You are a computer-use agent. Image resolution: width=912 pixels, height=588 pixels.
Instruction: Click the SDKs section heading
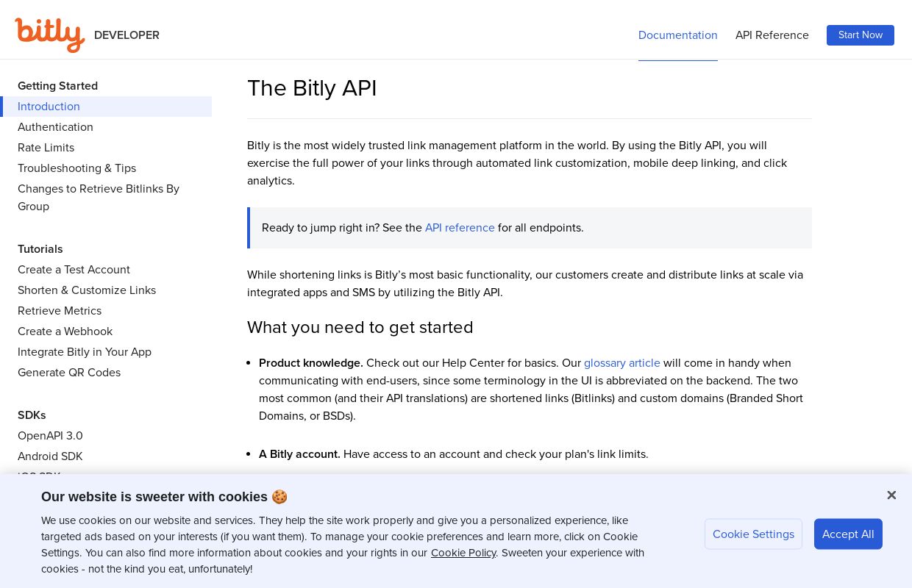(32, 415)
